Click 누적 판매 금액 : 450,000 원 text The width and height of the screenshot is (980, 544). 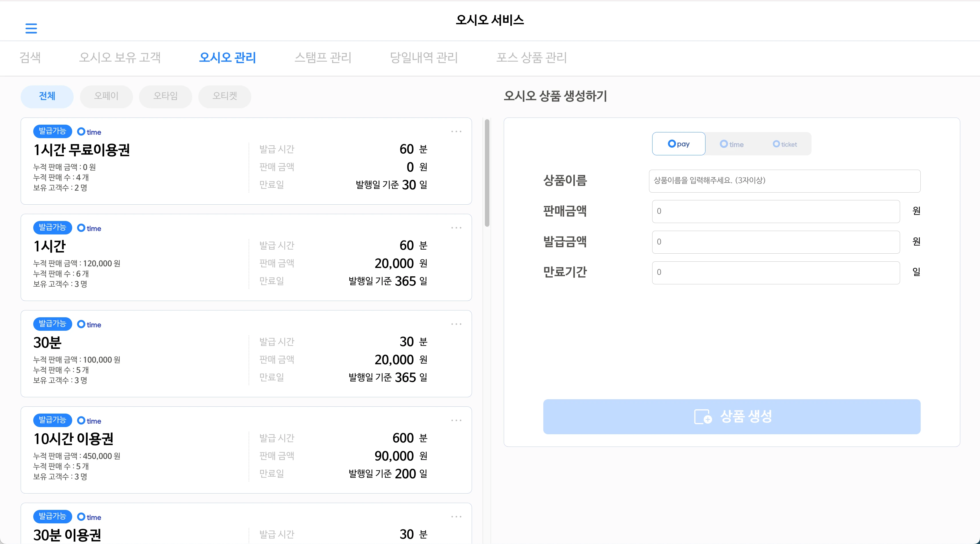pyautogui.click(x=77, y=456)
